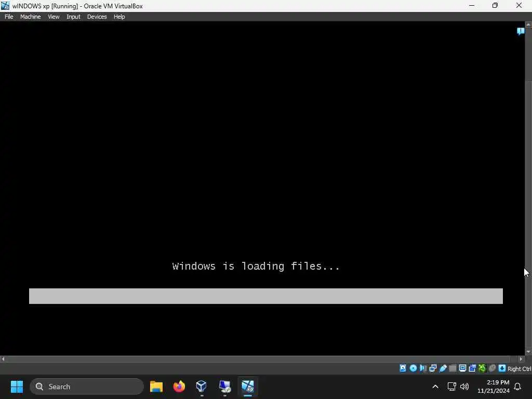Select the running XP VM taskbar icon

pyautogui.click(x=248, y=387)
